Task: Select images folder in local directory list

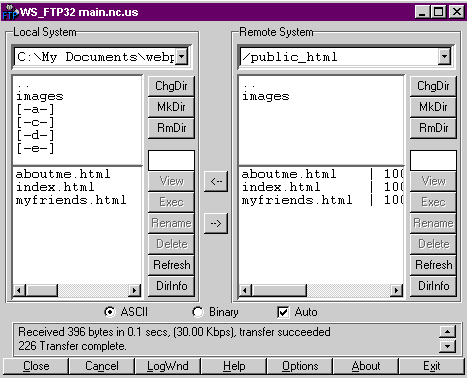Action: pos(40,96)
